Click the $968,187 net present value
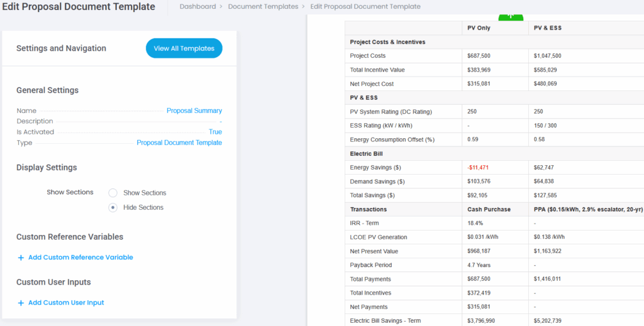 click(479, 251)
